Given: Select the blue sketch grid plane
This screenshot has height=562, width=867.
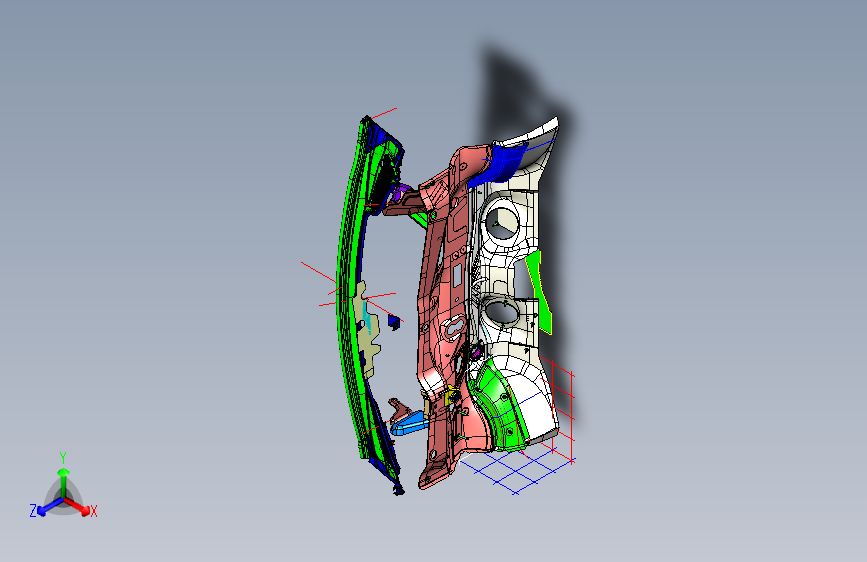Looking at the screenshot, I should 517,471.
